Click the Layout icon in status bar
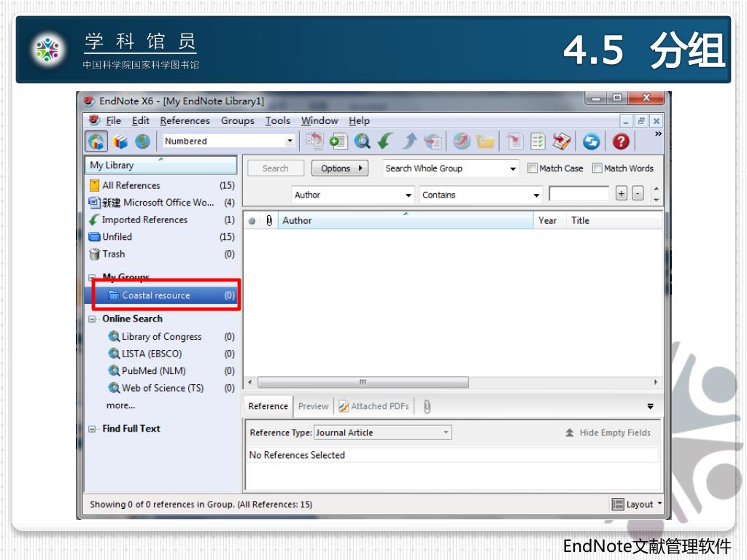 (618, 505)
